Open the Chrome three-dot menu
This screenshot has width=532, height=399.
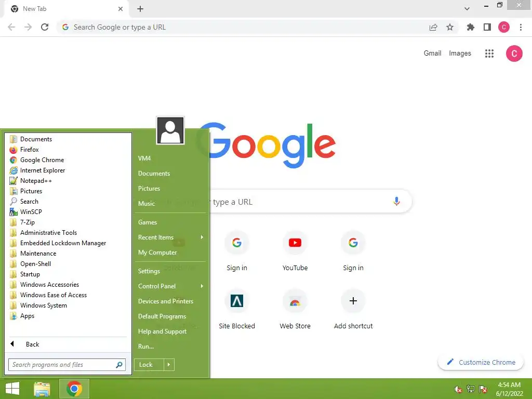tap(521, 27)
